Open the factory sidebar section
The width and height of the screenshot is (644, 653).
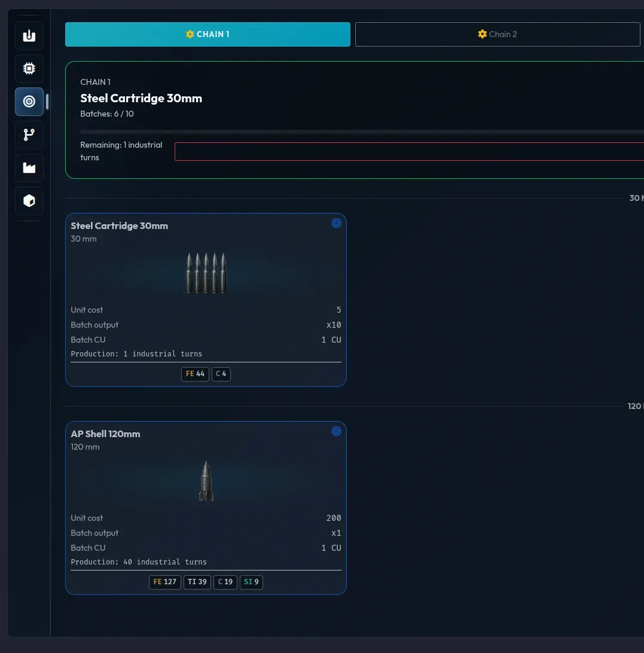[29, 168]
